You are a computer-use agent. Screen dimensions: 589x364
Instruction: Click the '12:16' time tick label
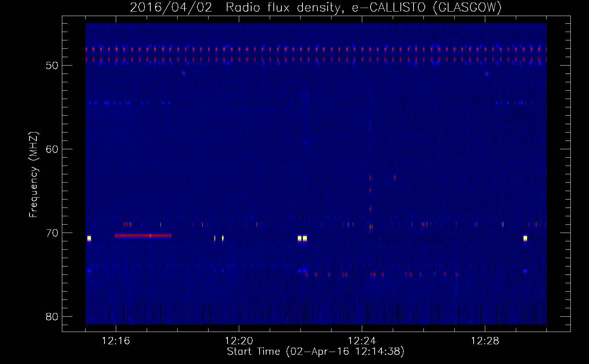click(x=116, y=341)
